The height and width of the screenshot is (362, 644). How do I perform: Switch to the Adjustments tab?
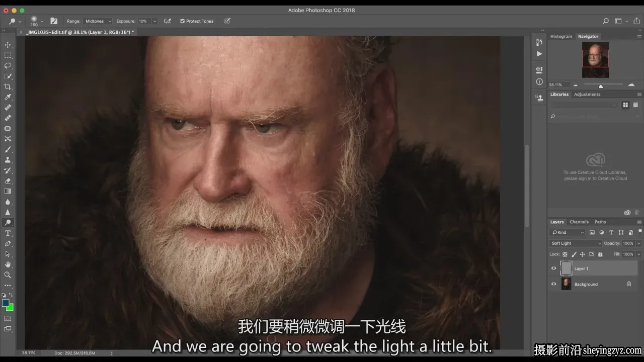[x=587, y=95]
